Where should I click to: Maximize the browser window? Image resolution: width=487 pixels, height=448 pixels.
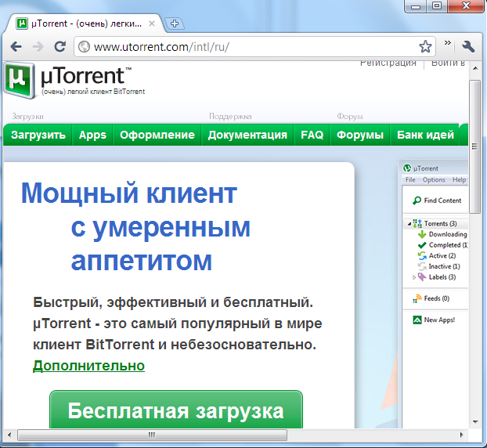(x=437, y=6)
